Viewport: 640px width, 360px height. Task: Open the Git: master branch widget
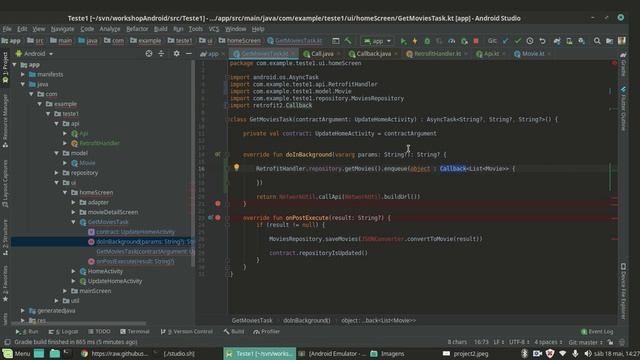click(585, 342)
